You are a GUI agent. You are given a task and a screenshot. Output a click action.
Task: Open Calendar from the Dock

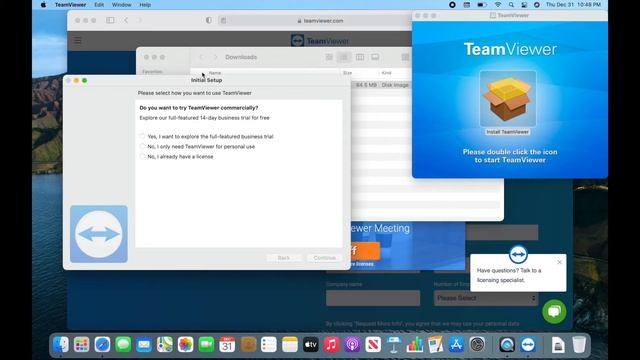(x=227, y=345)
